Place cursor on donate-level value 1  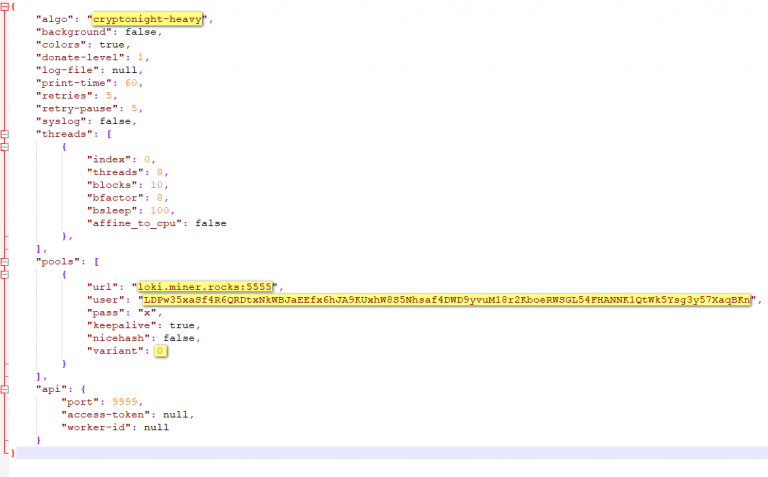141,57
